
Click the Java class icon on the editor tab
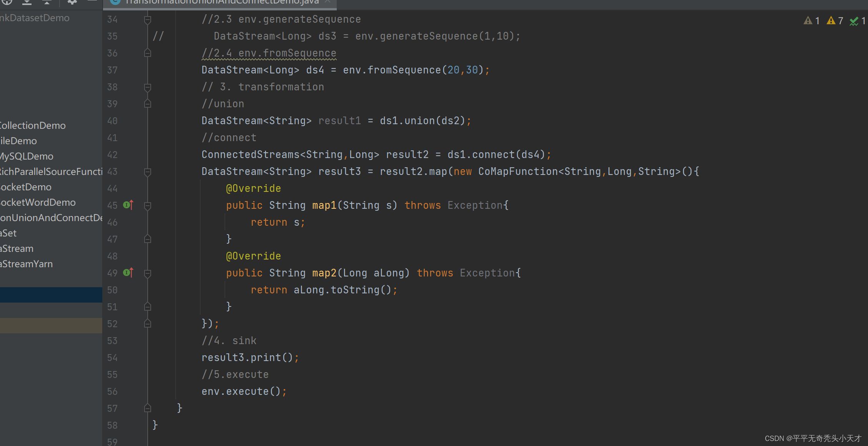click(115, 2)
